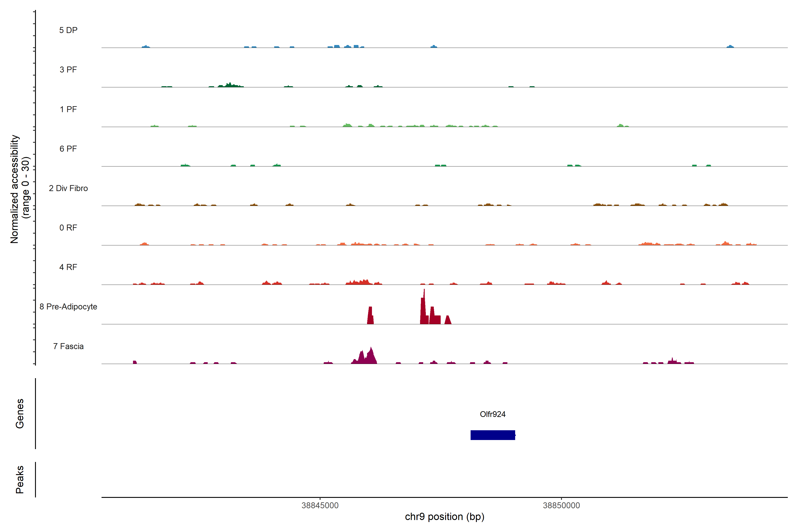Click the 0 RF track label
798x532 pixels.
point(68,228)
